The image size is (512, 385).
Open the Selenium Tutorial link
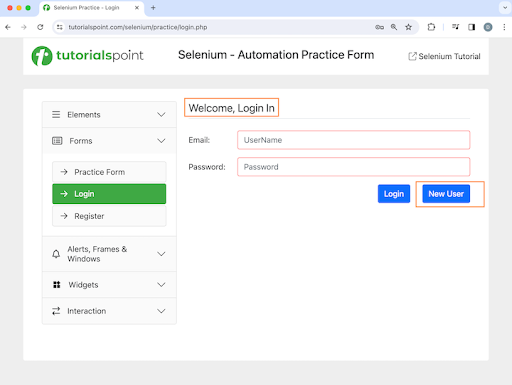[x=444, y=56]
